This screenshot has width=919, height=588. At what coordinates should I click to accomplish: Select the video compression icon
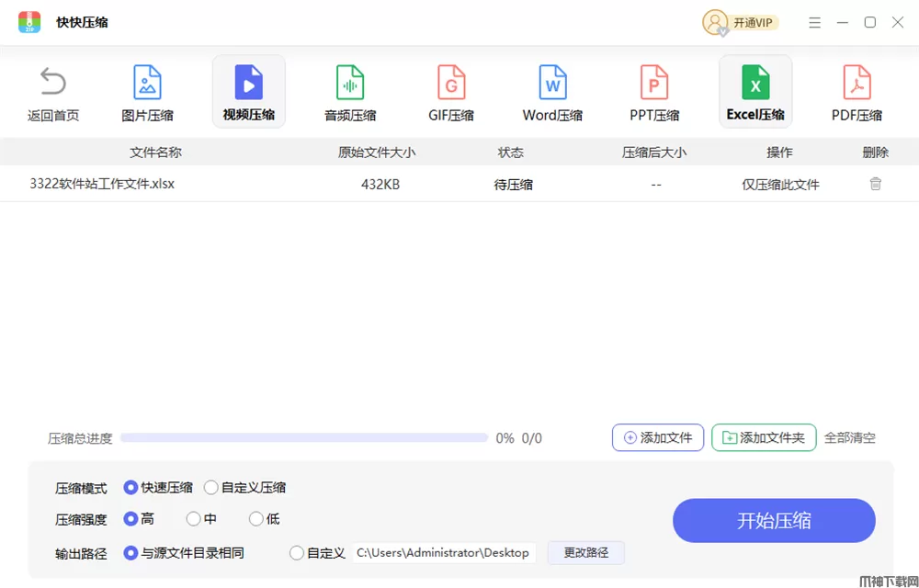tap(248, 83)
